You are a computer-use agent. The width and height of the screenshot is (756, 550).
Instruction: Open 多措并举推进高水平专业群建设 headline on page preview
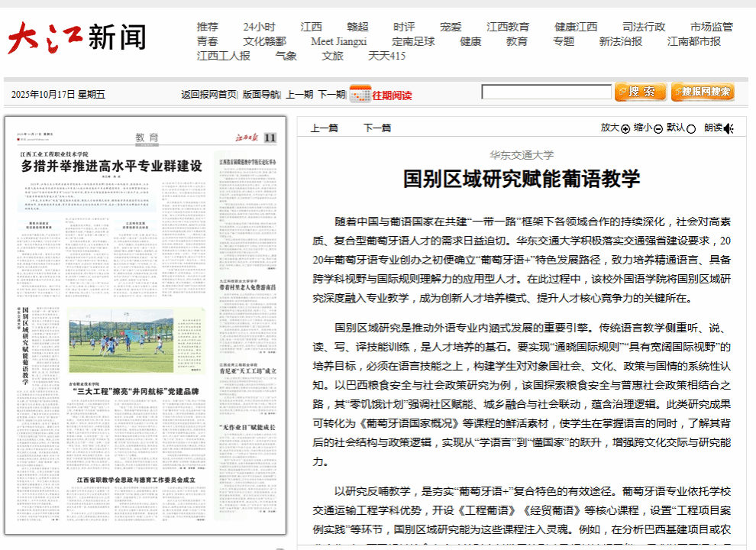coord(111,166)
